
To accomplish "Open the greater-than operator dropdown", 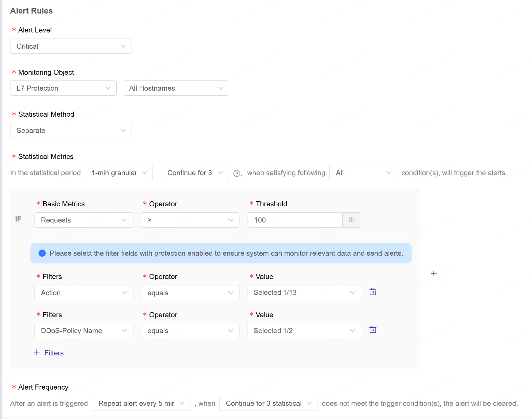I will [x=190, y=220].
